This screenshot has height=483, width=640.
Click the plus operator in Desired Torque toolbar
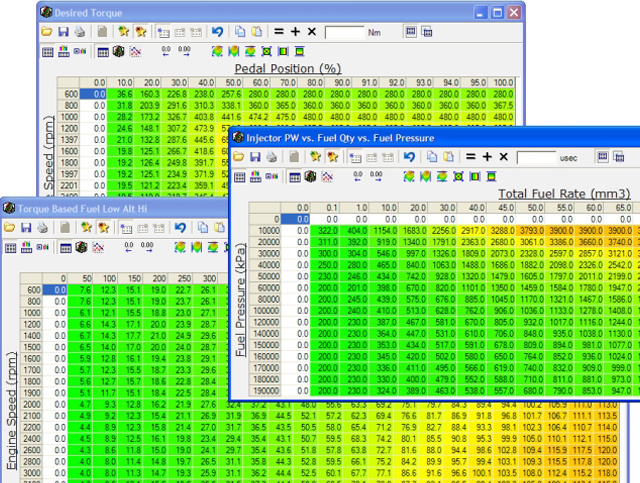point(296,31)
